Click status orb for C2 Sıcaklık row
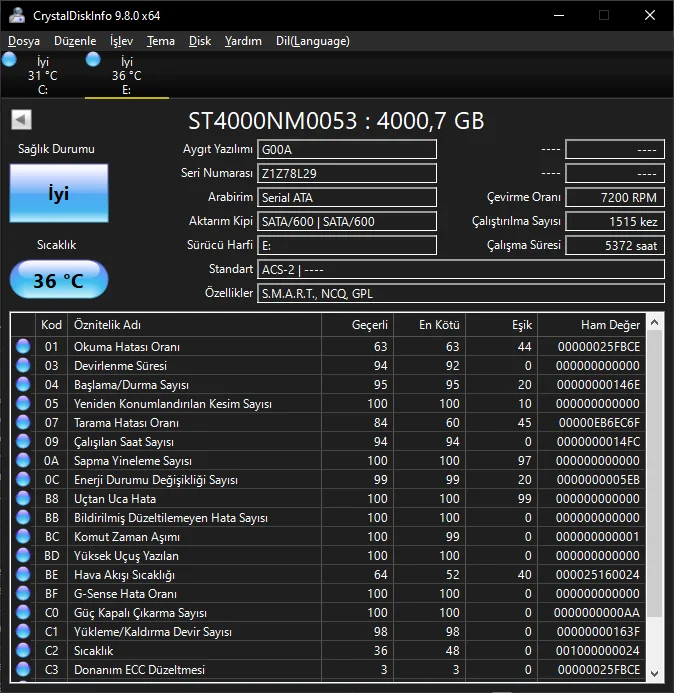 pos(23,650)
